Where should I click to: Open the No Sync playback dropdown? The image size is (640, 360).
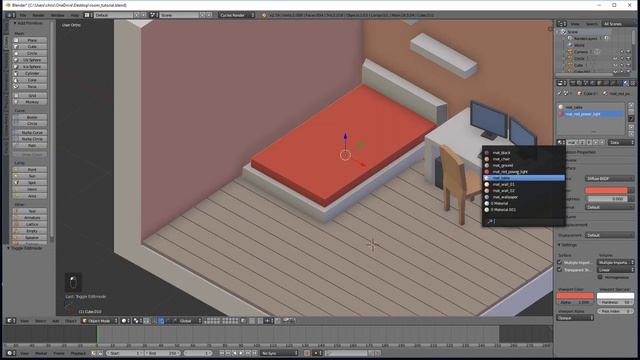click(279, 353)
